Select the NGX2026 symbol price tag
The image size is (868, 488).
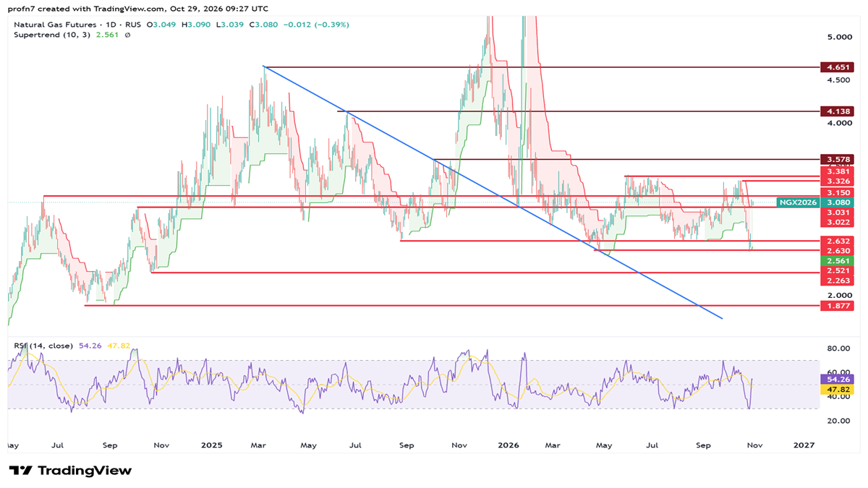(797, 202)
